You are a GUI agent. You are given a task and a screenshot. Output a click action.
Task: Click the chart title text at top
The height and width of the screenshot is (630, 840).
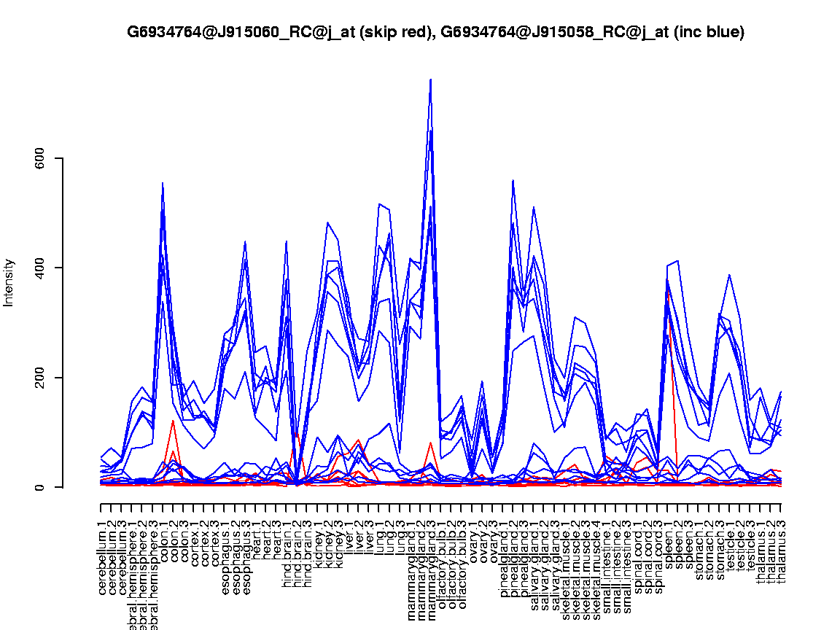coord(435,32)
